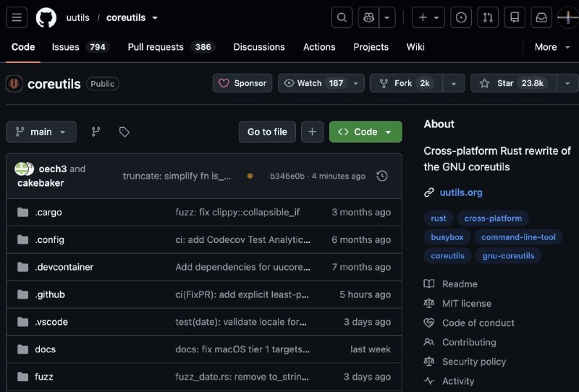
Task: Open the truncate simplify commit message
Action: click(x=177, y=176)
